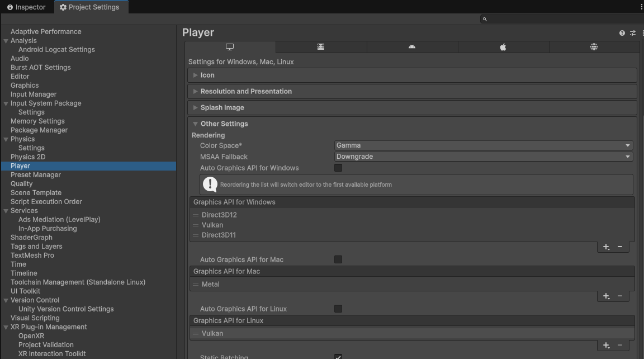Switch to the iOS Apple platform tab
Screen dimensions: 644x359
click(x=503, y=47)
